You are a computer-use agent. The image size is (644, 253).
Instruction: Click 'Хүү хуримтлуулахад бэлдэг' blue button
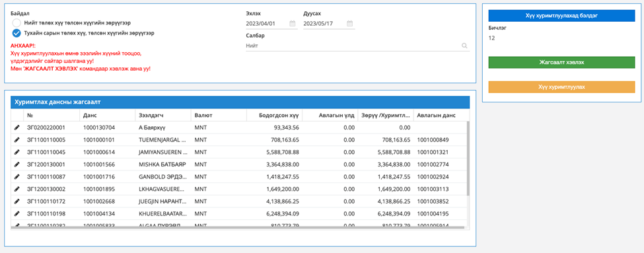click(561, 16)
